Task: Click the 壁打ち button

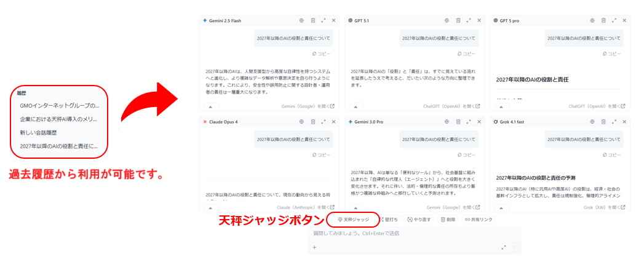Action: point(388,219)
